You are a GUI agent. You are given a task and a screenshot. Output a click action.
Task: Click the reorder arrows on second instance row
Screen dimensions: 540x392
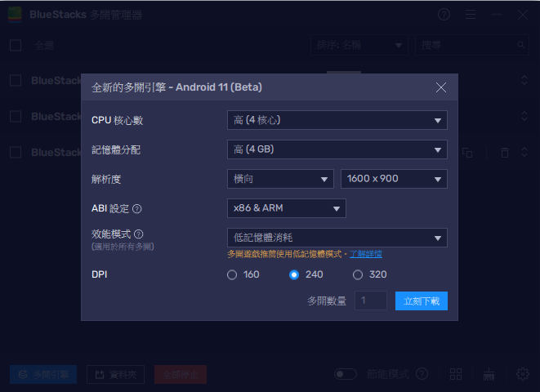[524, 116]
